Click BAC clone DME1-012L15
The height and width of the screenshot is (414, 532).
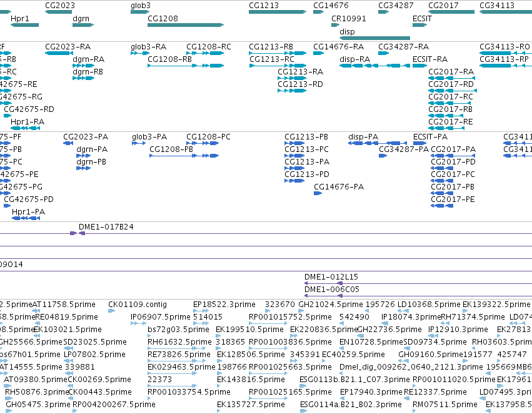pos(418,283)
